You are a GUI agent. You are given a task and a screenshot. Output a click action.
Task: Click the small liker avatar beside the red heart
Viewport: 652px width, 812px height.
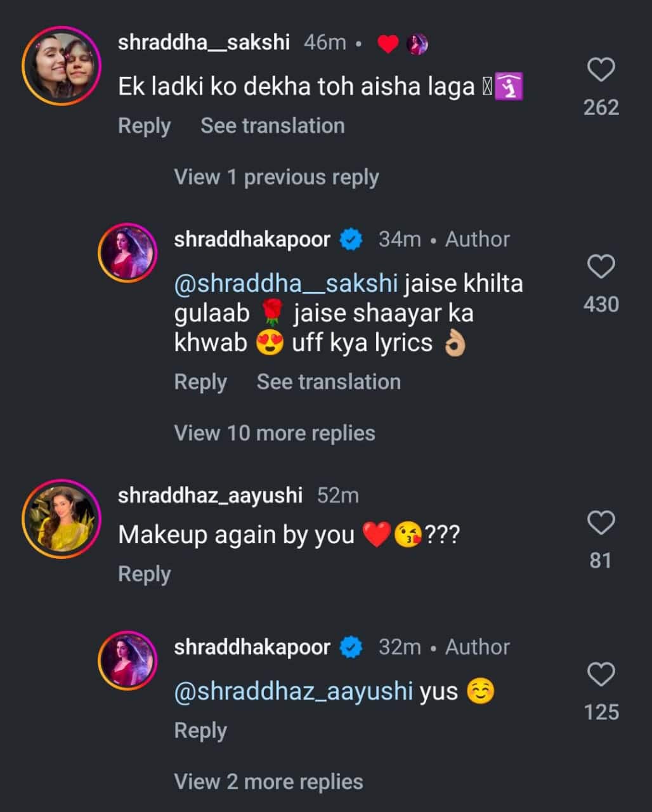click(417, 43)
